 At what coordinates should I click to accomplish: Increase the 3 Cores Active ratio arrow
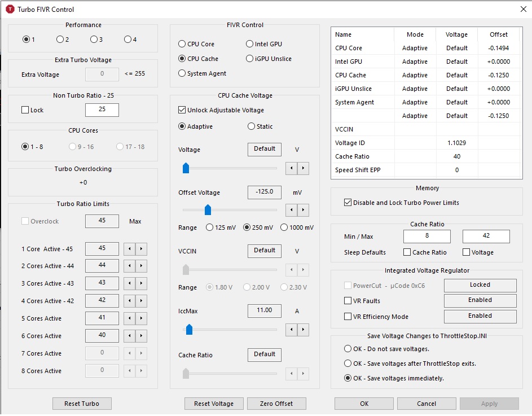point(141,283)
